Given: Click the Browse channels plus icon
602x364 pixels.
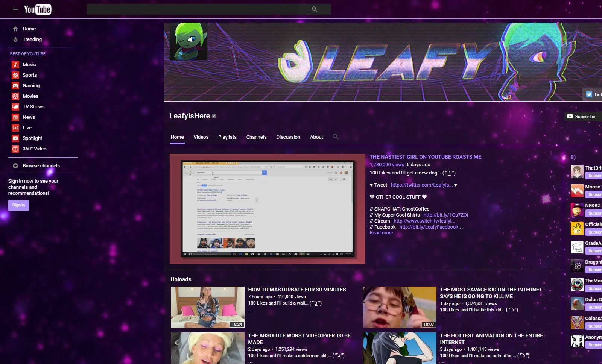Looking at the screenshot, I should pyautogui.click(x=15, y=166).
